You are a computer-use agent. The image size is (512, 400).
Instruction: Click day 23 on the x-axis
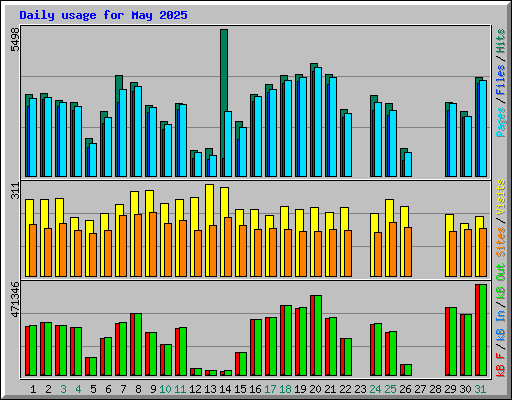click(360, 389)
